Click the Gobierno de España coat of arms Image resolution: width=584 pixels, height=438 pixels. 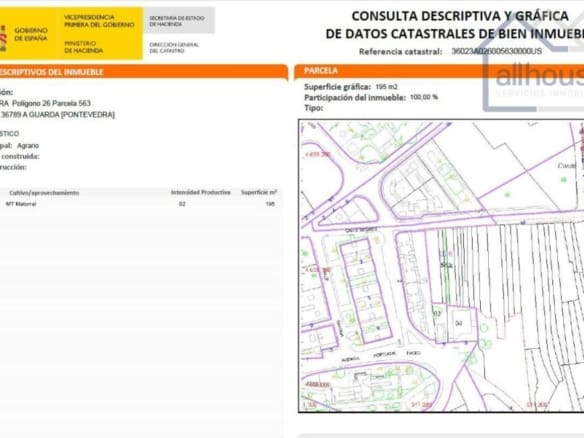click(3, 38)
